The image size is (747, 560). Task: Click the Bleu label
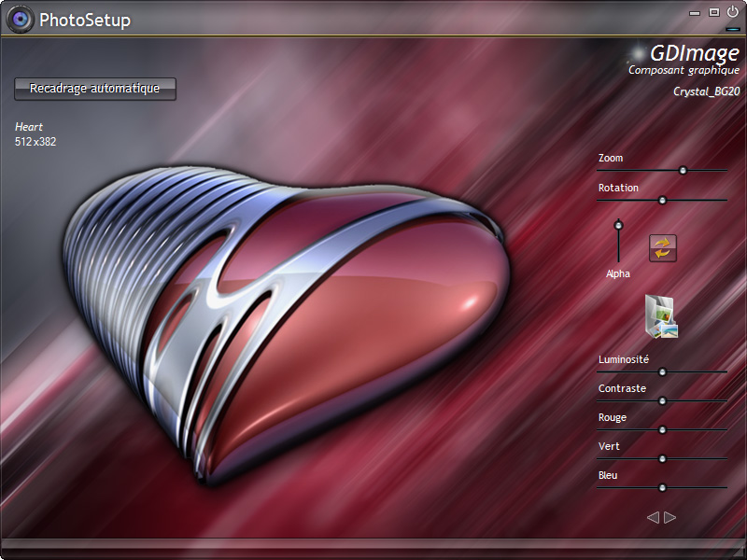pos(608,475)
